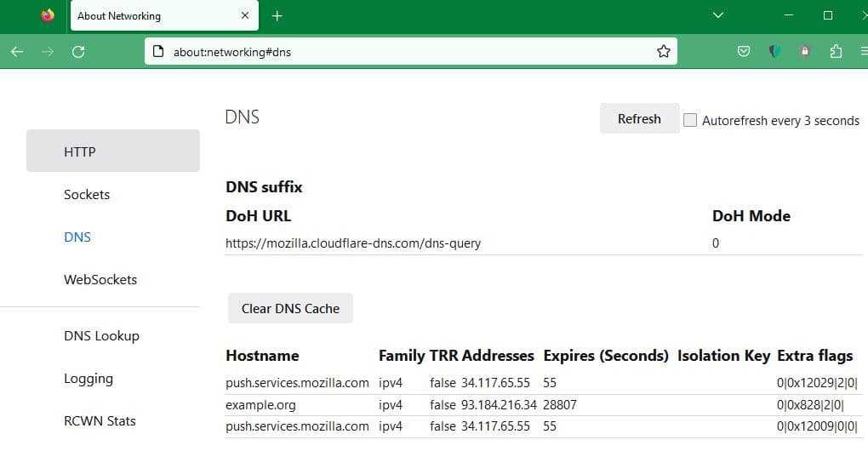Click the browser back arrow
This screenshot has width=868, height=457.
coord(17,52)
